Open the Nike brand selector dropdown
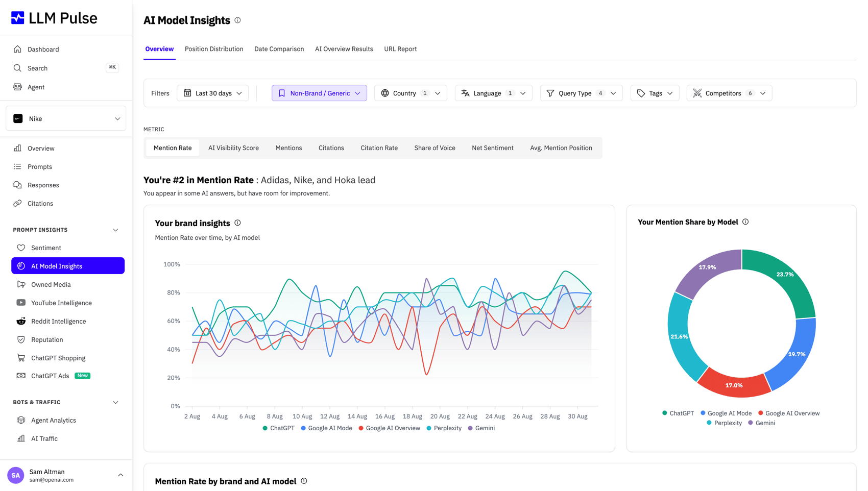 66,118
